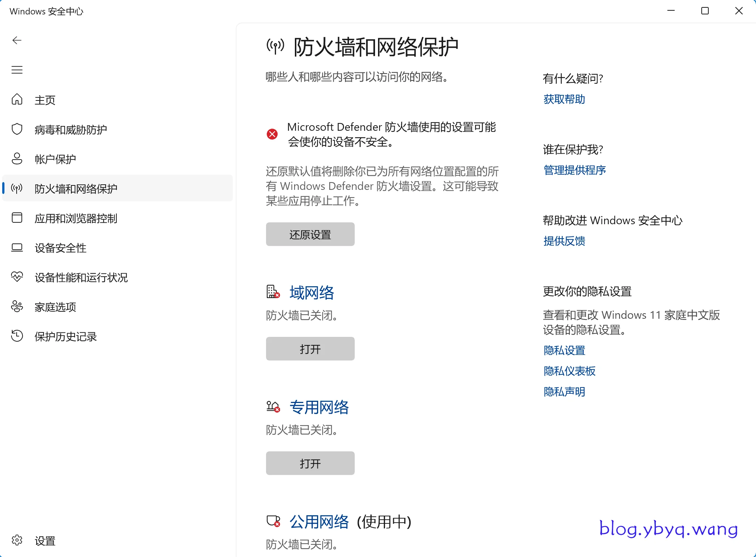Click 管理提供程序 under 谁在保护我
The image size is (756, 557).
click(574, 170)
